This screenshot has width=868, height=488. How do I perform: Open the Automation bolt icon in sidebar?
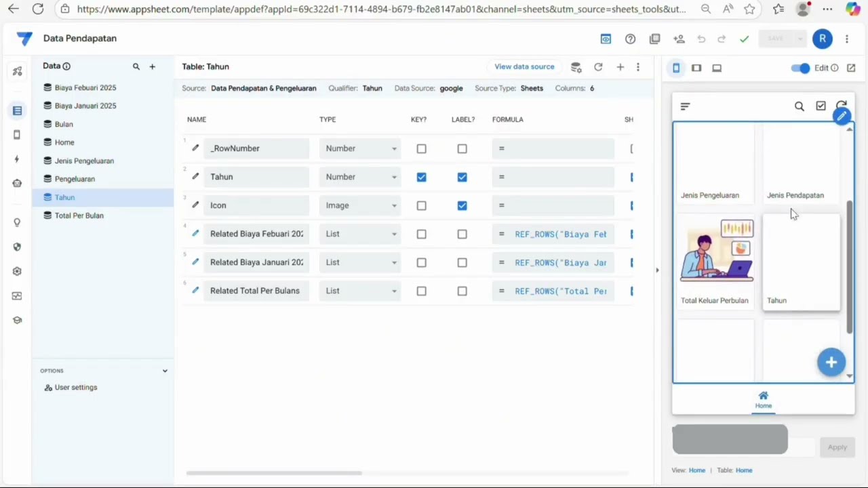(x=17, y=159)
